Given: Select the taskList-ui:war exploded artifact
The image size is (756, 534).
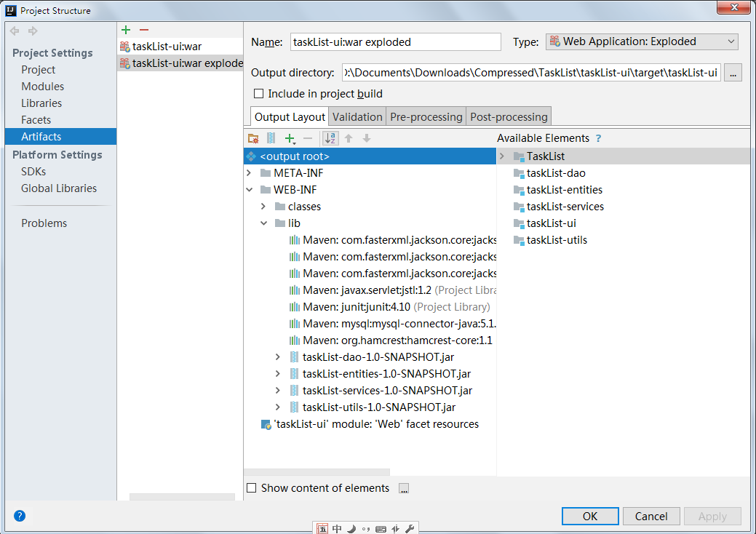Looking at the screenshot, I should click(180, 63).
